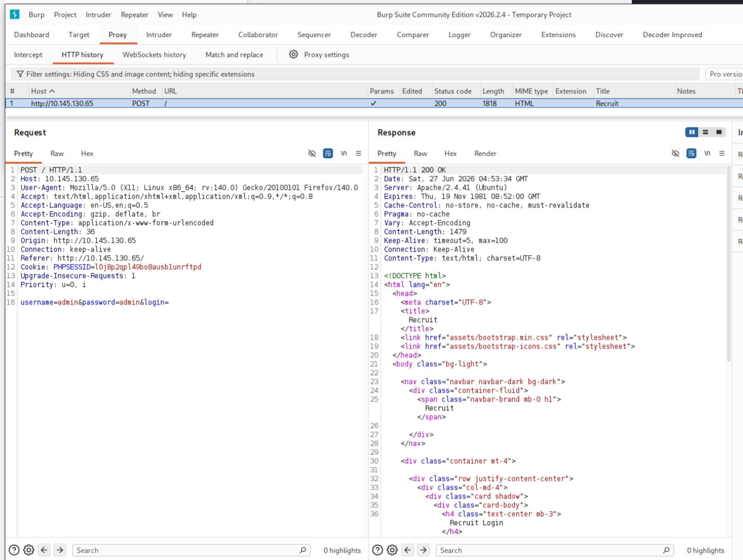This screenshot has width=743, height=560.
Task: Click the filter settings bar
Action: point(355,74)
